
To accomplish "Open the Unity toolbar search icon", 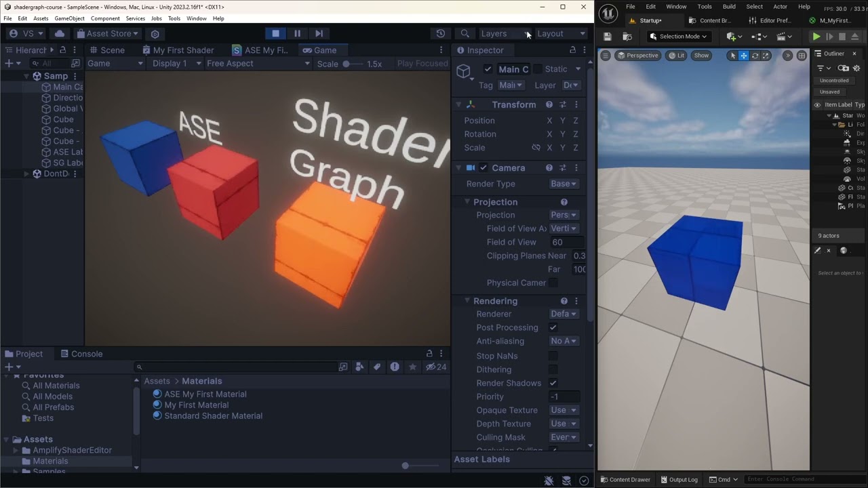I will coord(465,33).
